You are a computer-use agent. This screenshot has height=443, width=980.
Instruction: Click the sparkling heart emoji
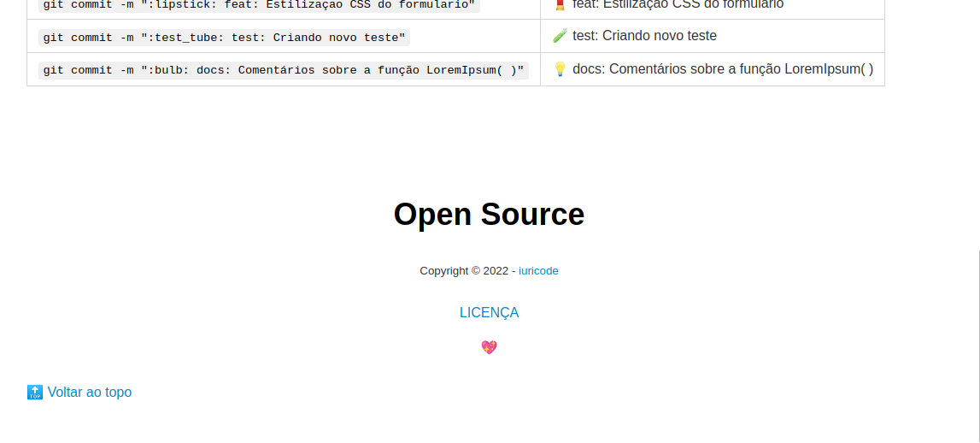(489, 347)
